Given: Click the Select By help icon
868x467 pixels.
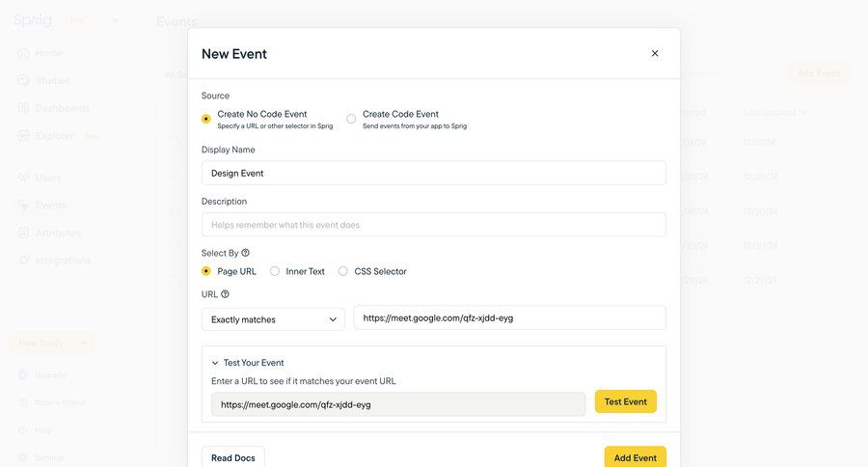Looking at the screenshot, I should (245, 253).
